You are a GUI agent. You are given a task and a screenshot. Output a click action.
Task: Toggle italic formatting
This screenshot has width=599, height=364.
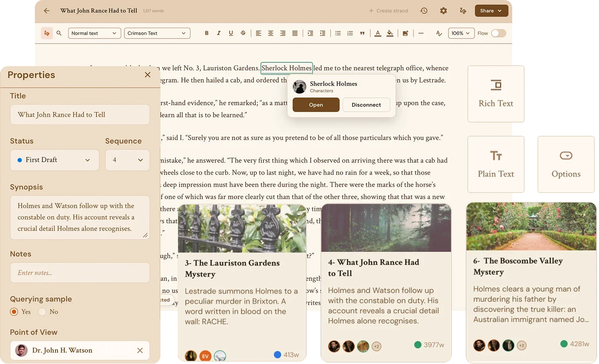[x=219, y=33]
